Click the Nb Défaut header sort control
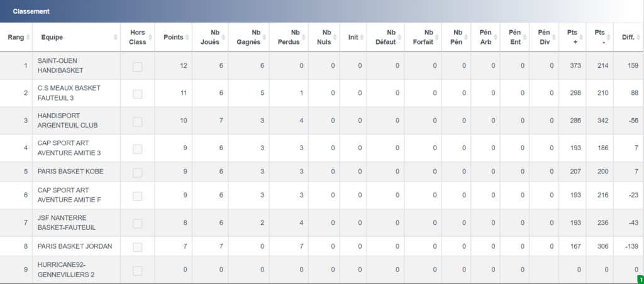644x284 pixels. pyautogui.click(x=399, y=37)
